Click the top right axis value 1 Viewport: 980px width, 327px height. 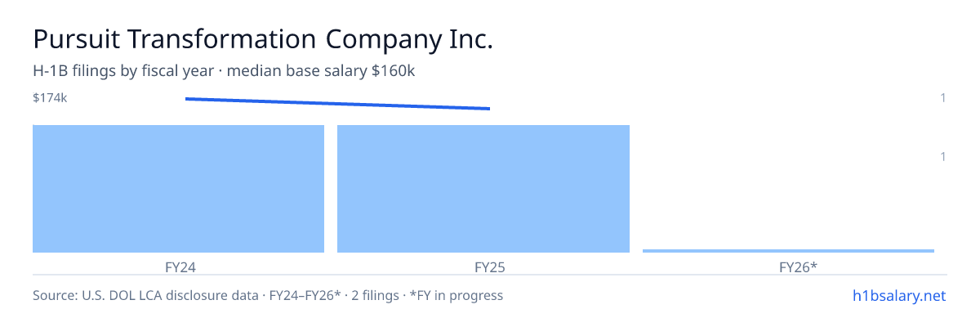coord(943,98)
